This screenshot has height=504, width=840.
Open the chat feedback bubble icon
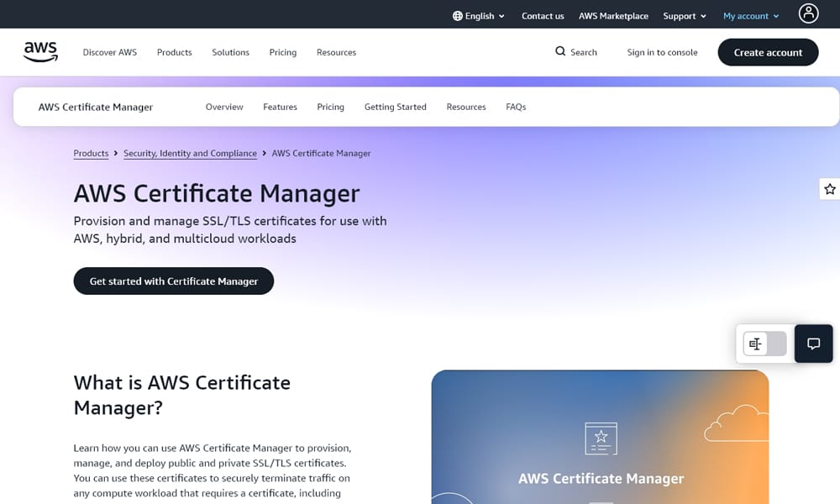click(x=813, y=344)
